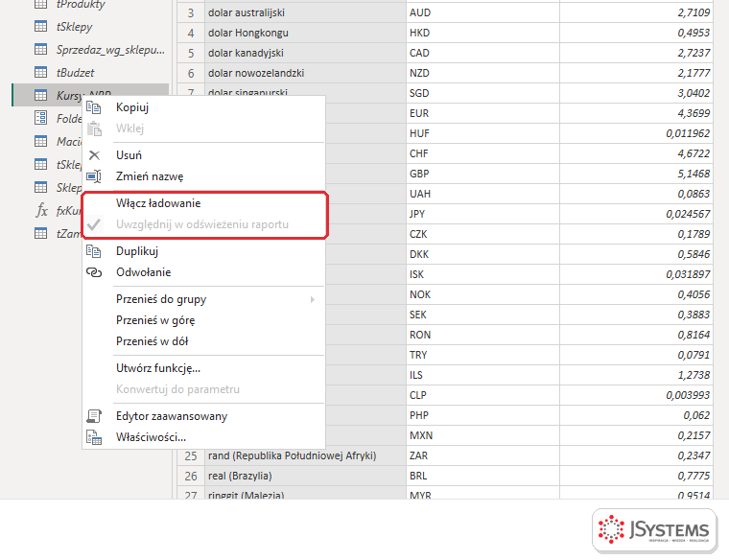The height and width of the screenshot is (560, 729).
Task: Click the table icon of tSklepy query
Action: [41, 27]
